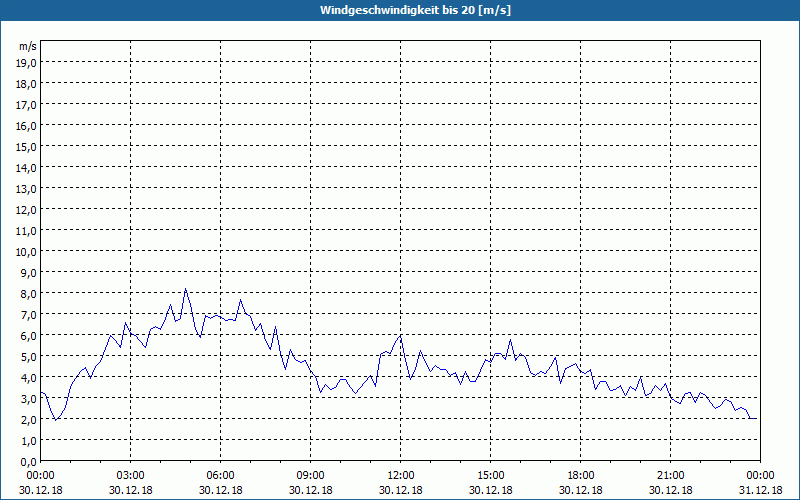Click the 0,0 y-axis label
This screenshot has height=500, width=800.
[29, 462]
